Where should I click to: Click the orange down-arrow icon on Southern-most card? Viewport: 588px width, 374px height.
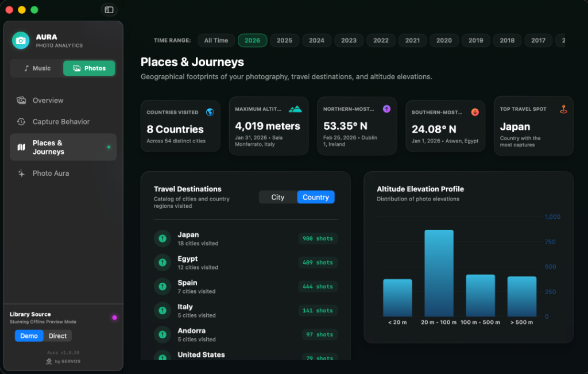475,112
